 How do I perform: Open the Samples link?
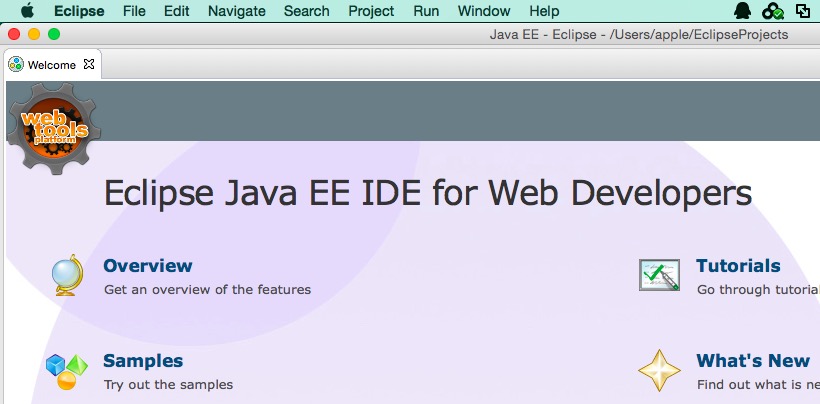pos(143,361)
